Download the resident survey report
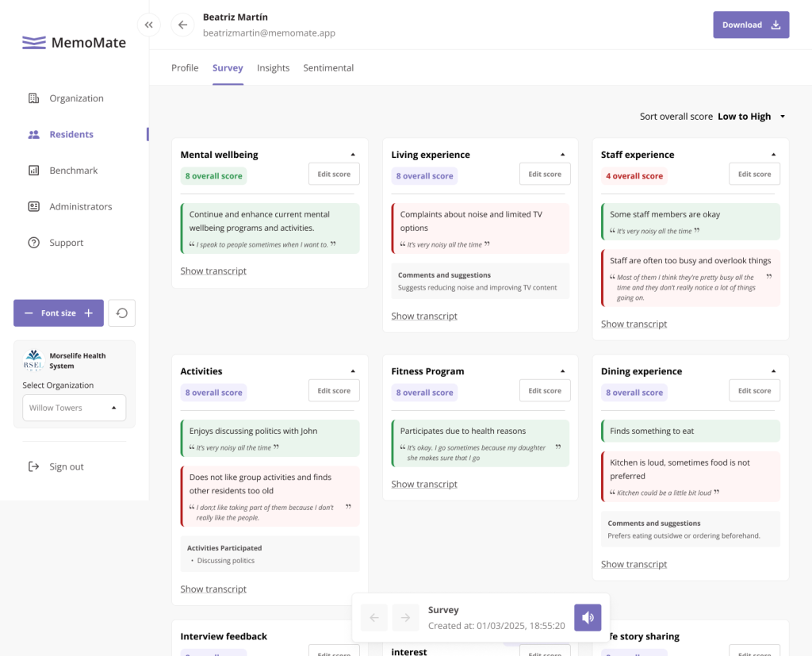 pyautogui.click(x=750, y=25)
